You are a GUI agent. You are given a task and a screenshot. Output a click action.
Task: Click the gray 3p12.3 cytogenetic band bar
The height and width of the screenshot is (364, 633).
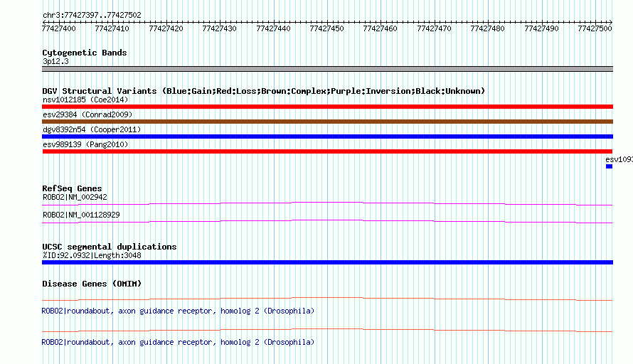(327, 69)
